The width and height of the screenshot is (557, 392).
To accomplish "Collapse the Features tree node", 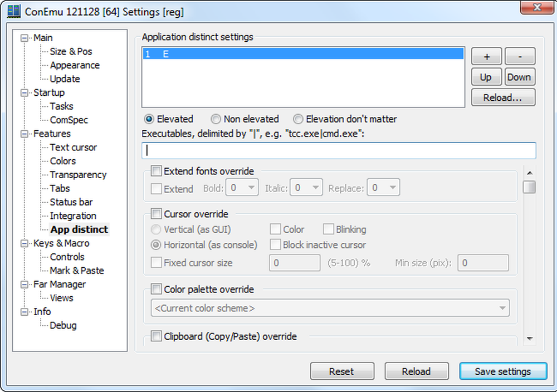I will 24,134.
